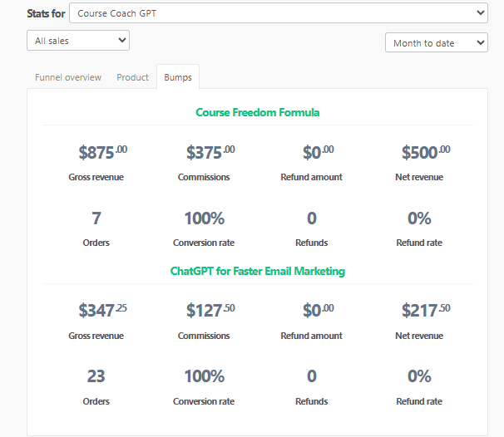Click Net revenue label under $217.50

[419, 336]
